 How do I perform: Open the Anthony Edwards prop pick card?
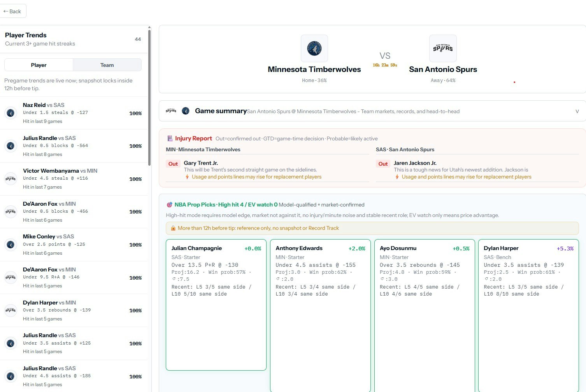pyautogui.click(x=320, y=316)
